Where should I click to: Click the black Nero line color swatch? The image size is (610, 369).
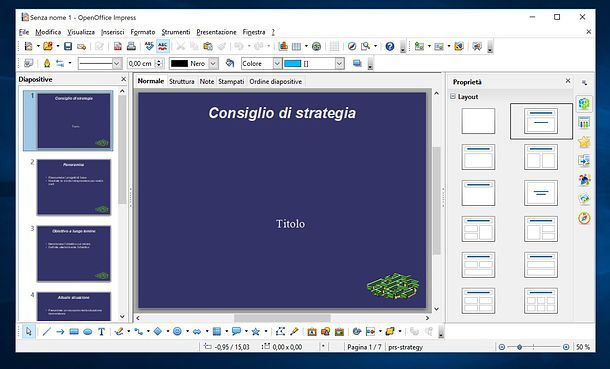pyautogui.click(x=179, y=63)
